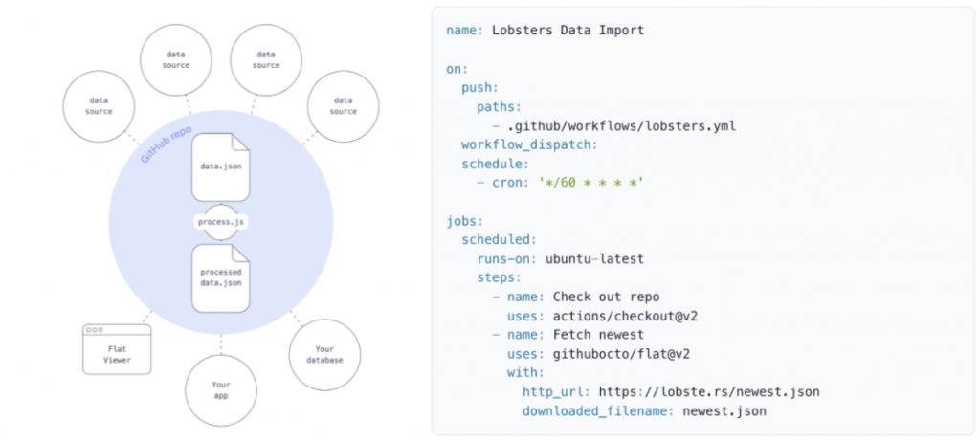Click the downloaded_filename key

pyautogui.click(x=599, y=411)
